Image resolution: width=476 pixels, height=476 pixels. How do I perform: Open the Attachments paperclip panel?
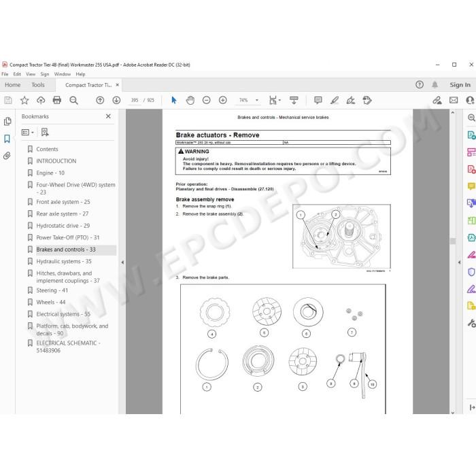click(7, 156)
